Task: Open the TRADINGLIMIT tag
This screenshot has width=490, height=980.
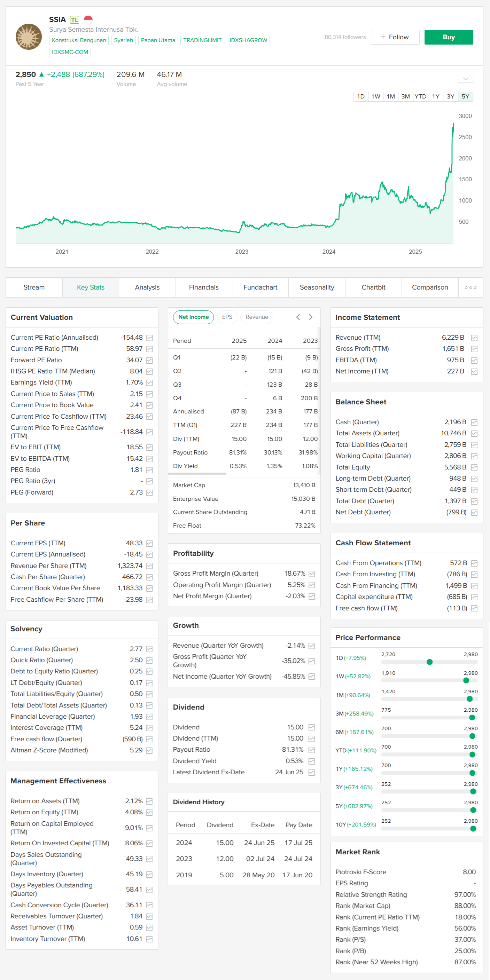Action: 203,40
